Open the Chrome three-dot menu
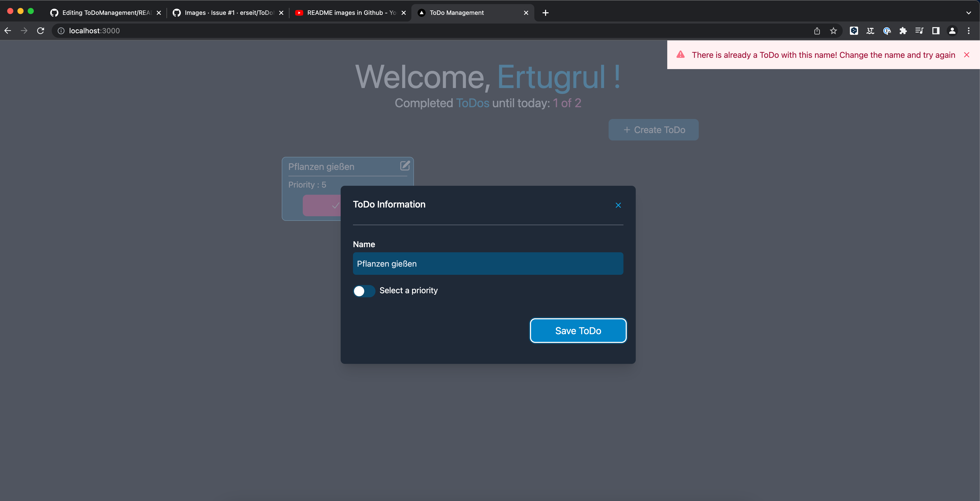Image resolution: width=980 pixels, height=501 pixels. 969,31
